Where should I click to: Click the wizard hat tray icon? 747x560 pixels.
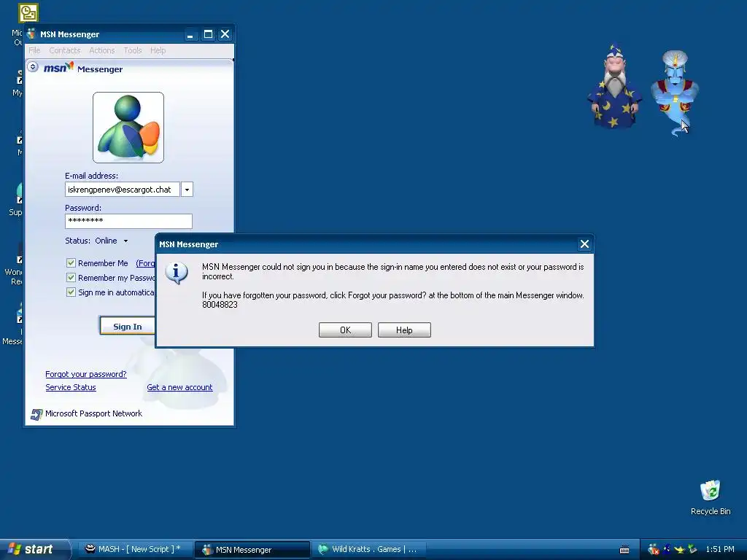click(x=667, y=549)
